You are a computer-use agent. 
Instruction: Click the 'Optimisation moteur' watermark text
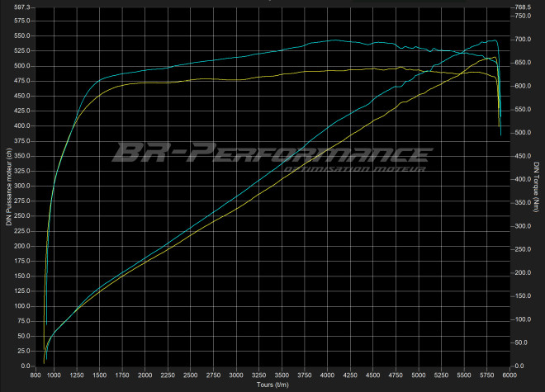click(x=353, y=171)
